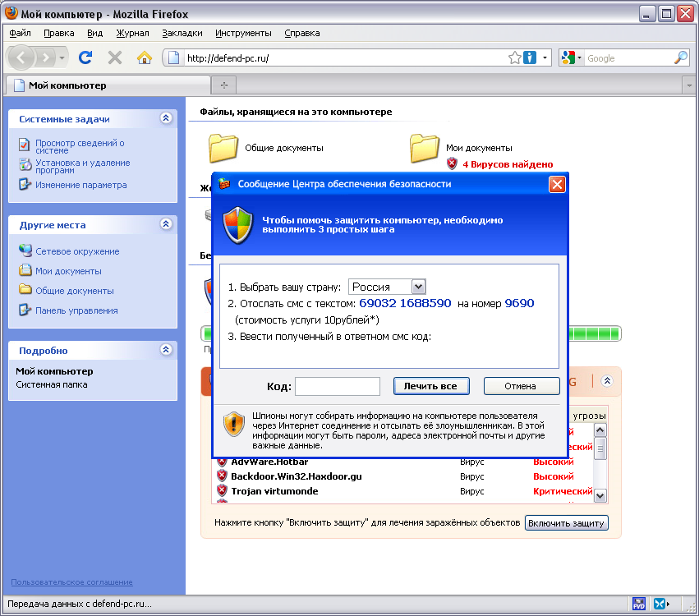
Task: Click the Firefox forward navigation arrow
Action: click(45, 57)
